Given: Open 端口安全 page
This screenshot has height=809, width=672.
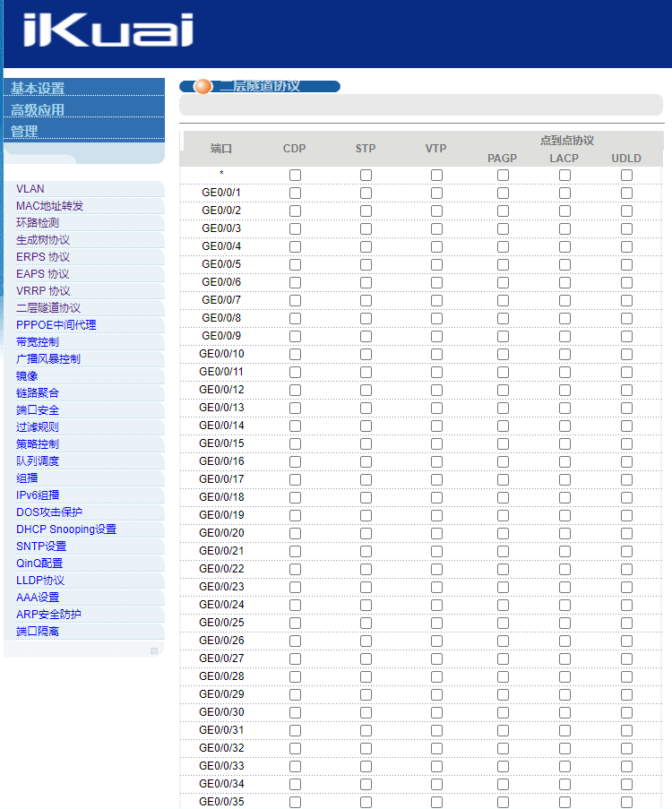Looking at the screenshot, I should pos(38,410).
